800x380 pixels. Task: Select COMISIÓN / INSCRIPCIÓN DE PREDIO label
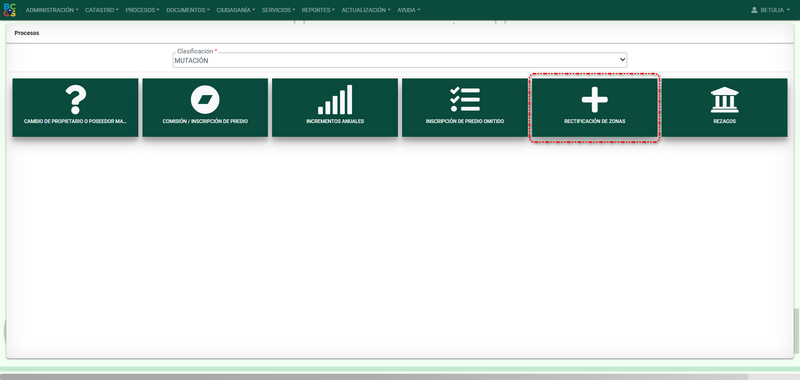(205, 121)
